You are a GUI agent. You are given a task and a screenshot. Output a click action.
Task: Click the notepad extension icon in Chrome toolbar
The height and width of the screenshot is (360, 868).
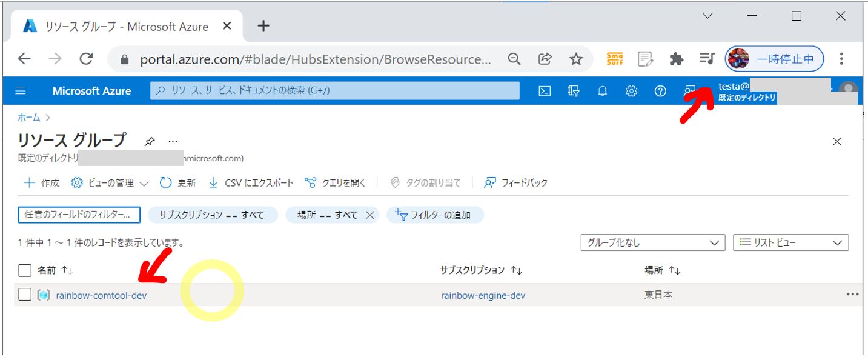(646, 59)
